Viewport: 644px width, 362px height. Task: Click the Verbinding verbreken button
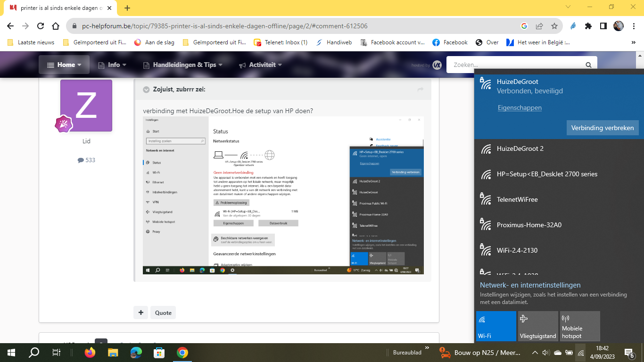[603, 128]
